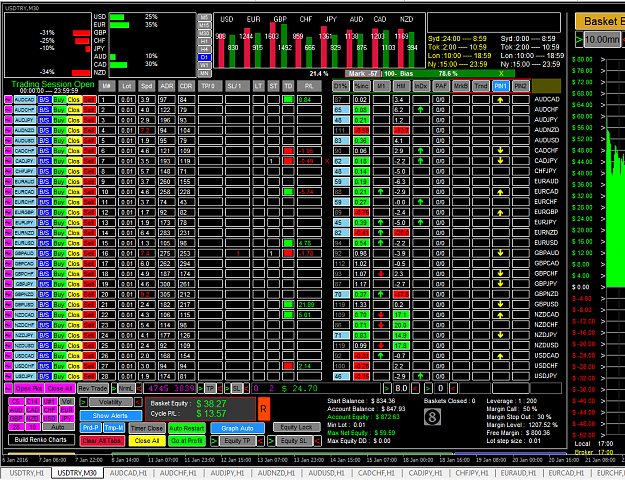Click Sell on the AUDUSD row
The height and width of the screenshot is (480, 625).
89,141
